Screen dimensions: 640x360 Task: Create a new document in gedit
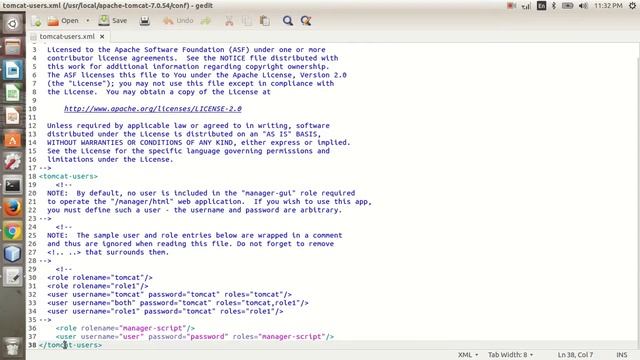click(36, 21)
